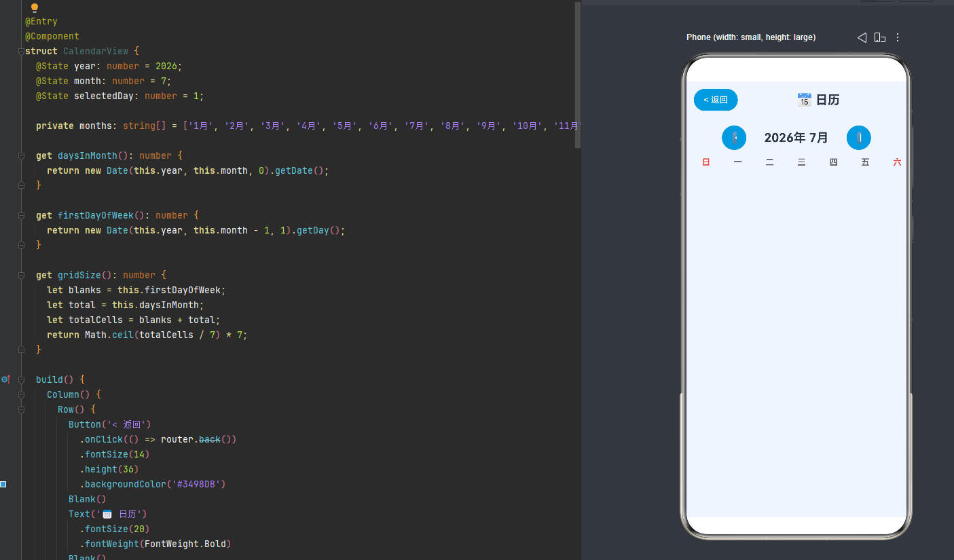Click 'getDate' method call in code
Screen dimensions: 954x560
(294, 170)
